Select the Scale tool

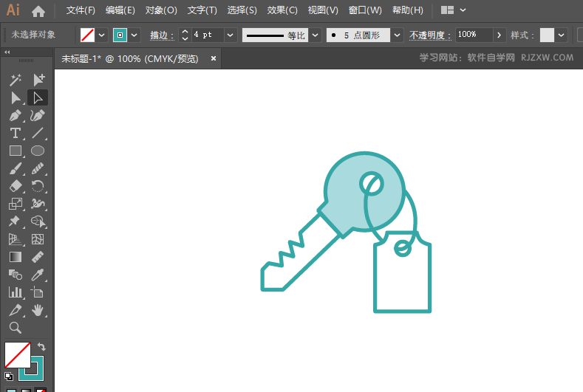[x=16, y=204]
